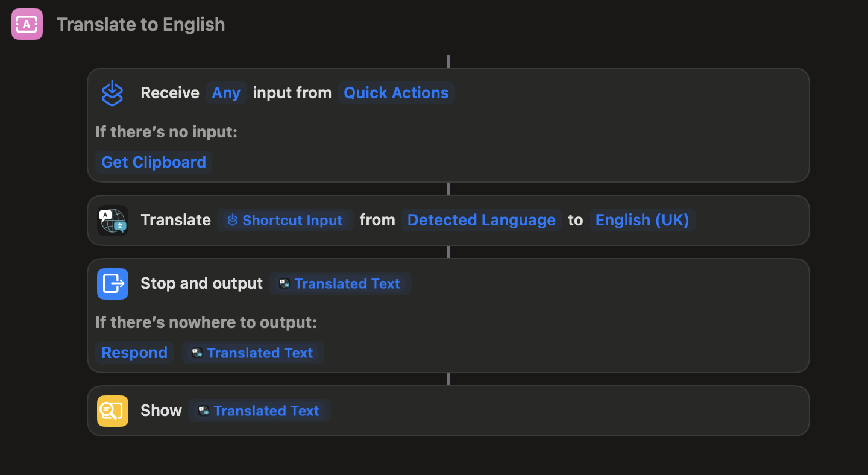The width and height of the screenshot is (868, 475).
Task: Click Translated Text token beside Respond
Action: 253,353
